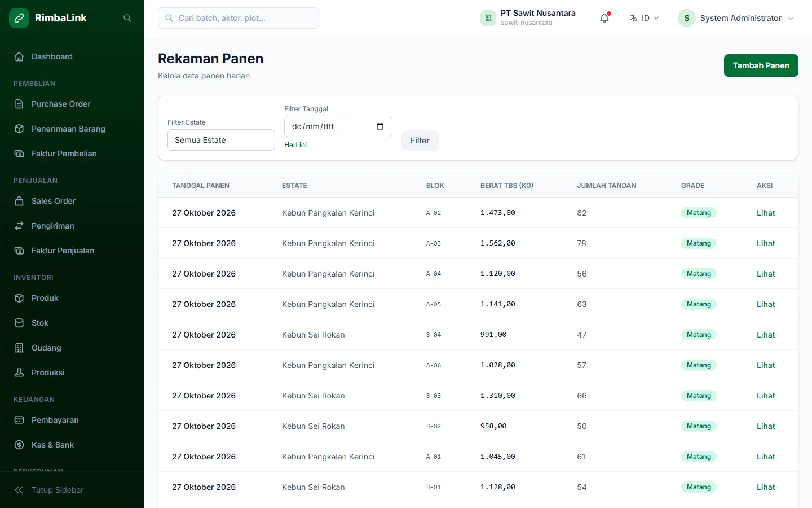
Task: Open Purchase Order menu item
Action: 72,104
